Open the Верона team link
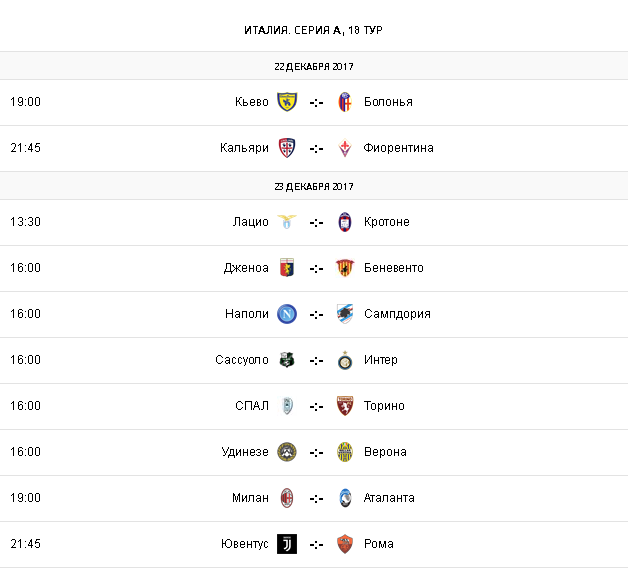Image resolution: width=628 pixels, height=572 pixels. (385, 451)
